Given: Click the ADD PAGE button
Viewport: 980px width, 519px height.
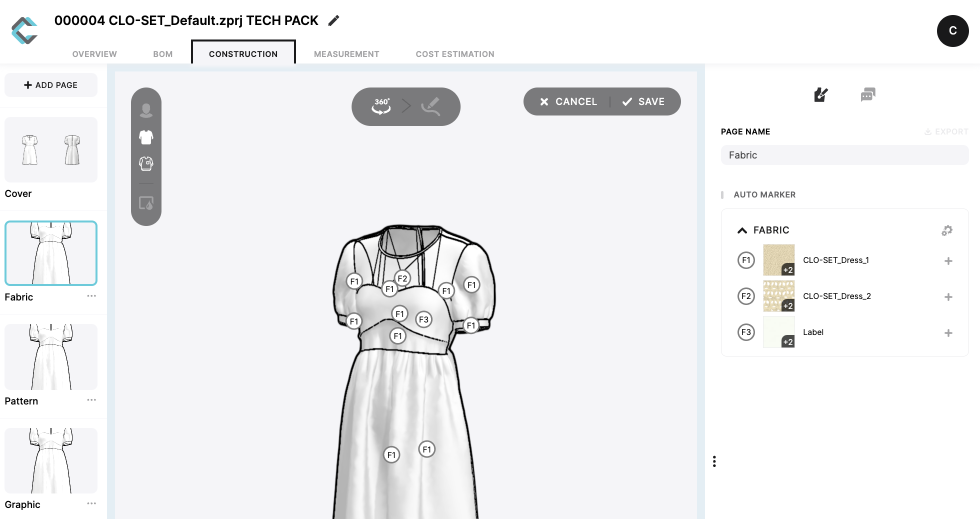Looking at the screenshot, I should pyautogui.click(x=51, y=85).
